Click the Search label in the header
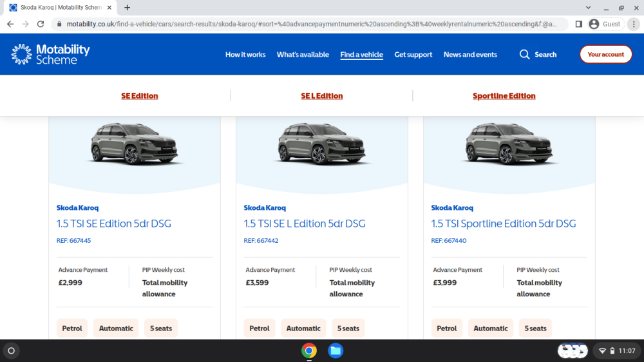This screenshot has width=644, height=362. [545, 54]
